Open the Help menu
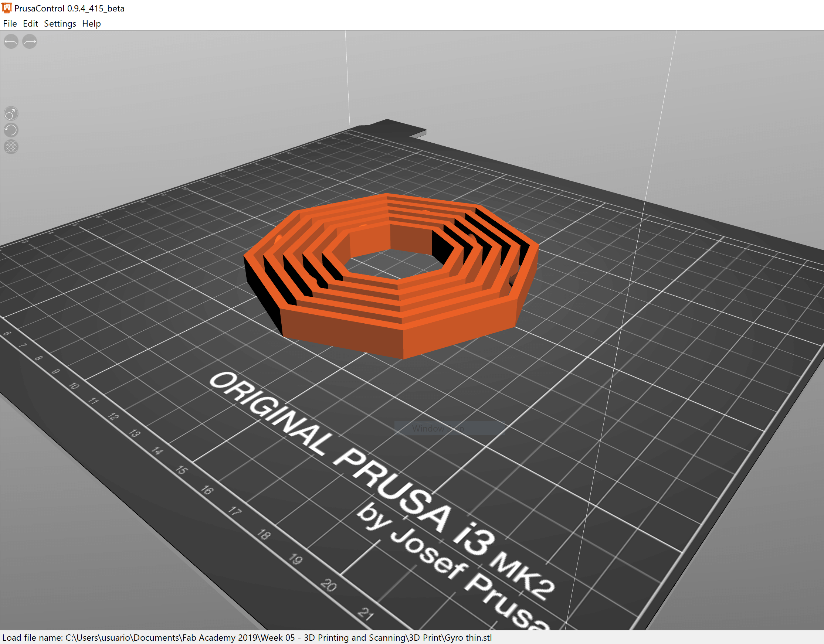824x644 pixels. [91, 24]
